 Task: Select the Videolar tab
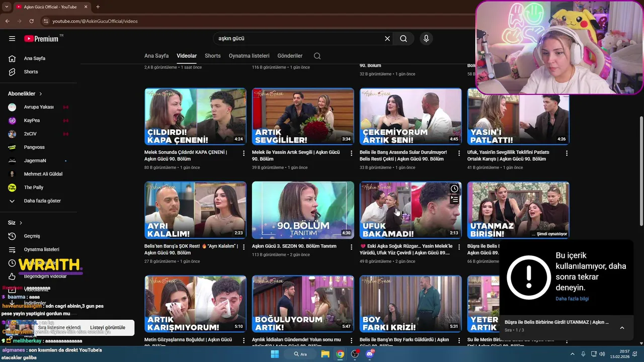click(x=187, y=56)
